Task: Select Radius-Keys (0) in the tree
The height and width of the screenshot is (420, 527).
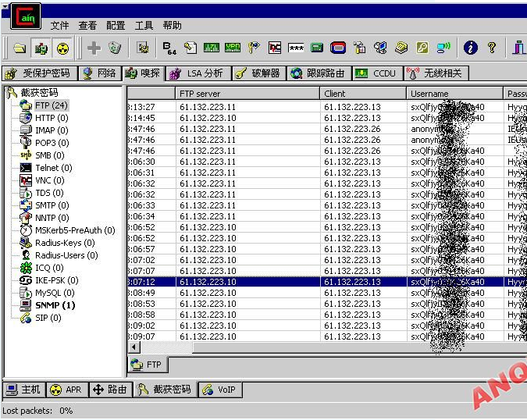Action: 65,243
